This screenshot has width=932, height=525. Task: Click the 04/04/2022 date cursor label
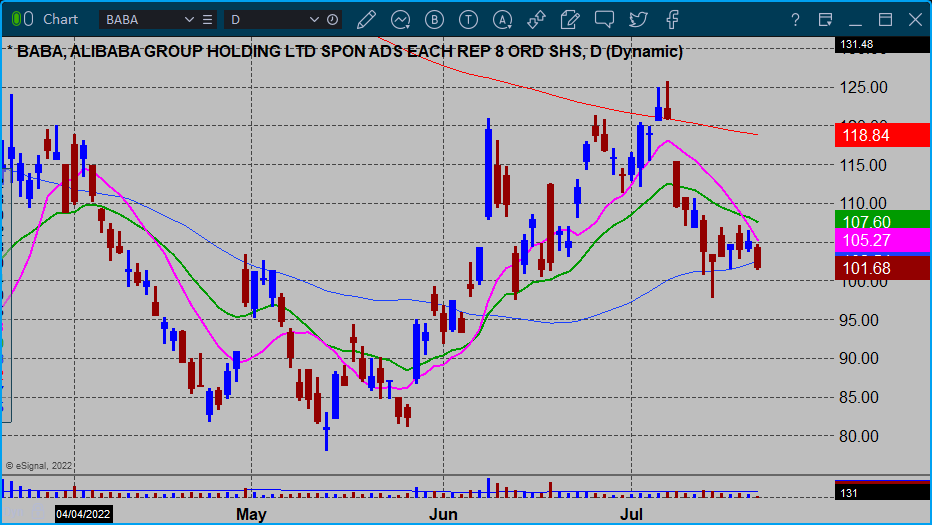click(83, 514)
